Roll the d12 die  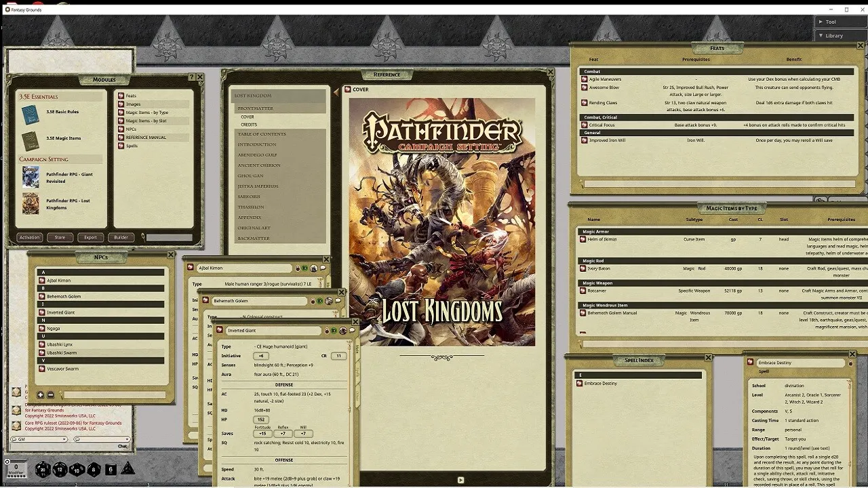pos(60,470)
